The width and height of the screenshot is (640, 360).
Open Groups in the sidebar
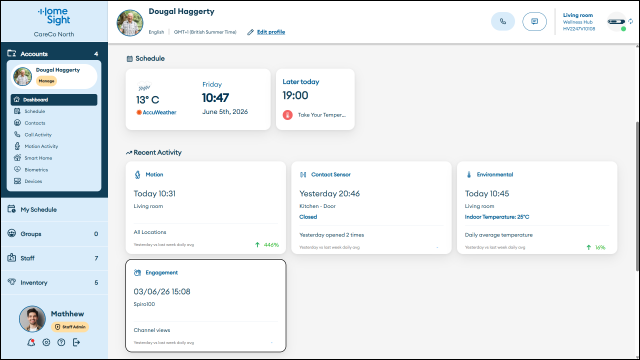[54, 234]
